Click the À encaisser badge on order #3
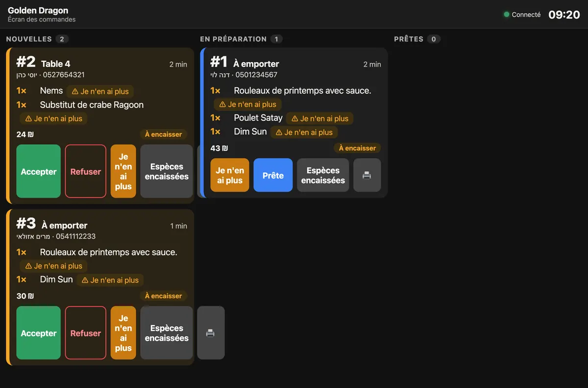588x388 pixels. (x=164, y=296)
